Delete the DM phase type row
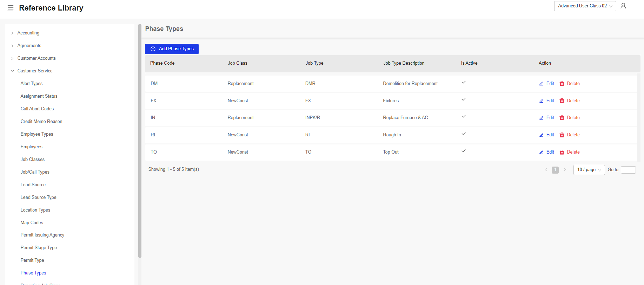The image size is (644, 285). 570,84
